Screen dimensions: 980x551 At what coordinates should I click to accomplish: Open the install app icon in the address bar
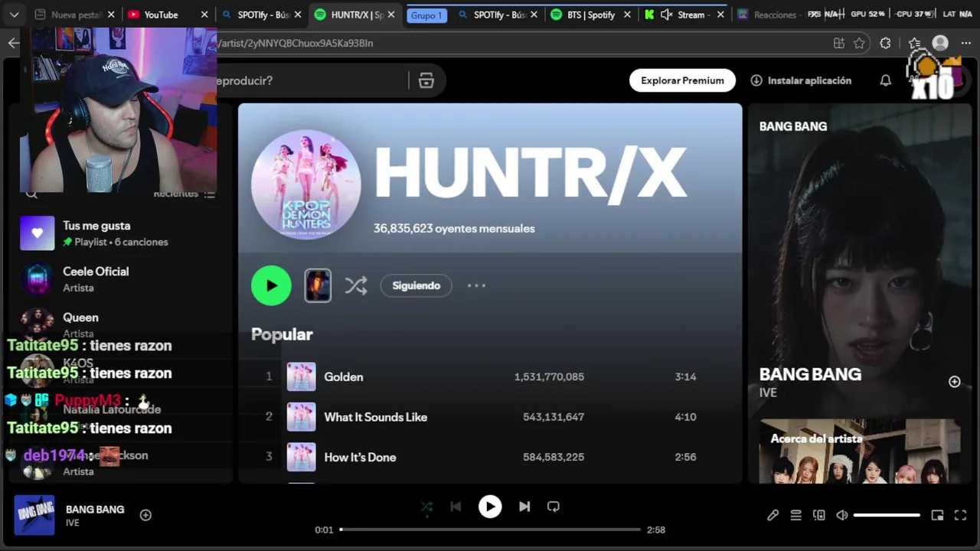pos(839,44)
